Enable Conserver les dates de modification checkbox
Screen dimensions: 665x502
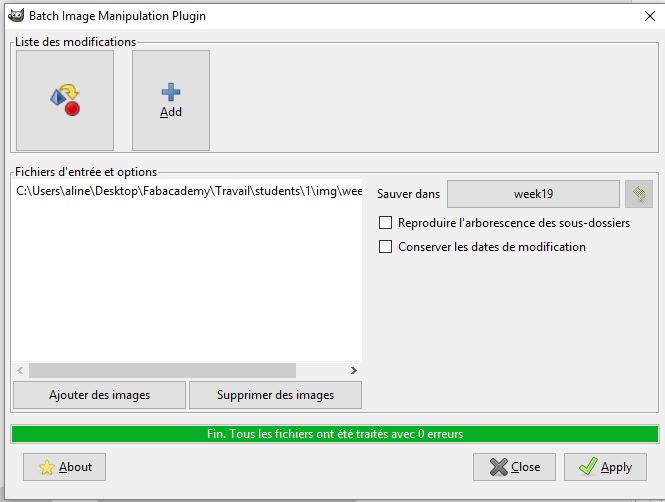[x=385, y=246]
